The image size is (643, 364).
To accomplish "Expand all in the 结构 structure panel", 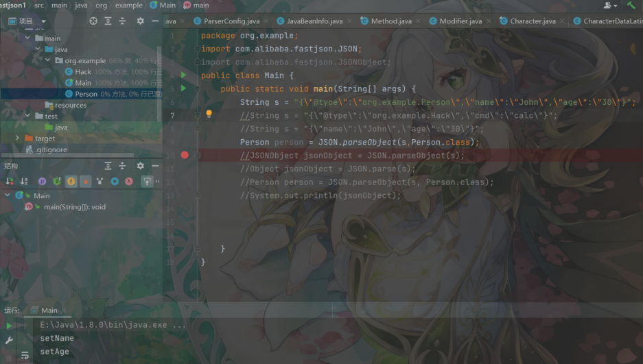I will pos(108,166).
